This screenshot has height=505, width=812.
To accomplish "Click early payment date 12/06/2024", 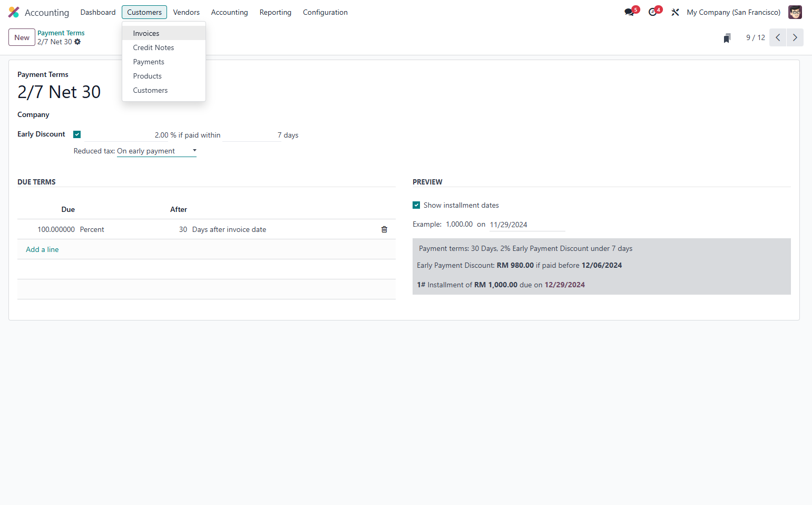I will 602,265.
